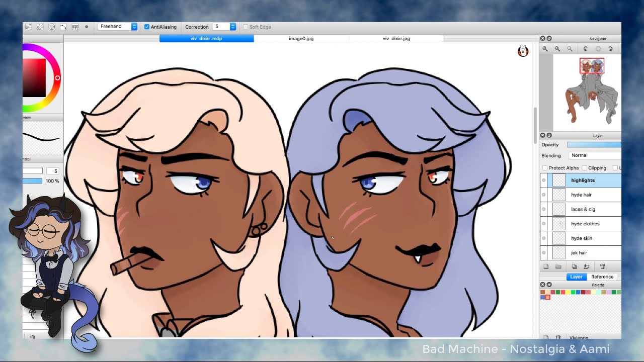Click the brush size value field
644x362 pixels.
pos(52,171)
